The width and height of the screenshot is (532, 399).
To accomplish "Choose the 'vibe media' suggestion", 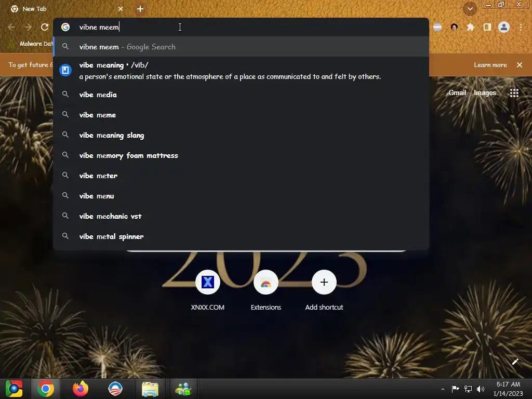I will point(241,95).
